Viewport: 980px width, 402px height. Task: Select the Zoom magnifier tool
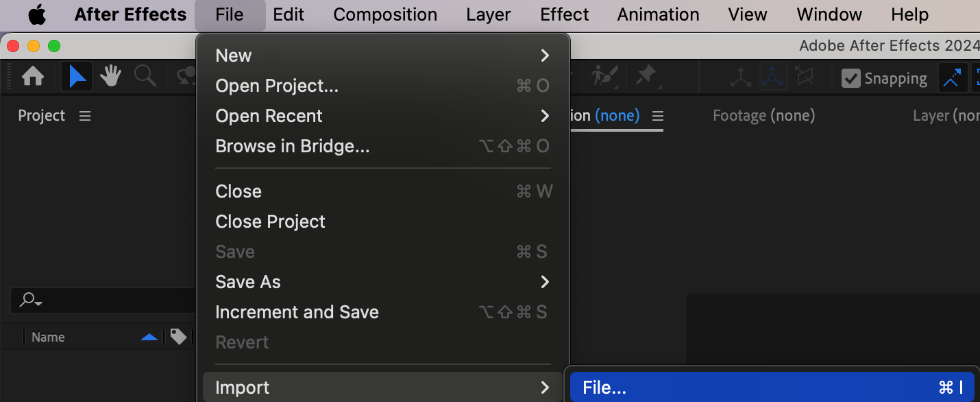[x=145, y=78]
